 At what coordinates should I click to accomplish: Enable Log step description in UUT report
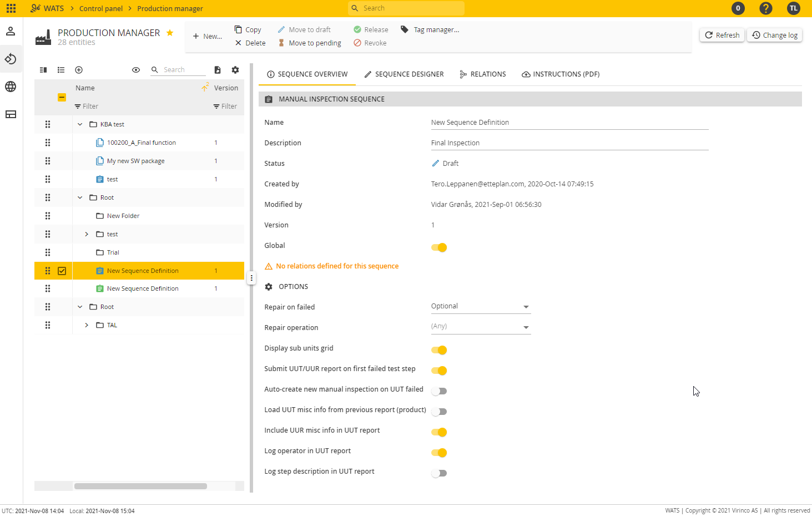tap(439, 473)
